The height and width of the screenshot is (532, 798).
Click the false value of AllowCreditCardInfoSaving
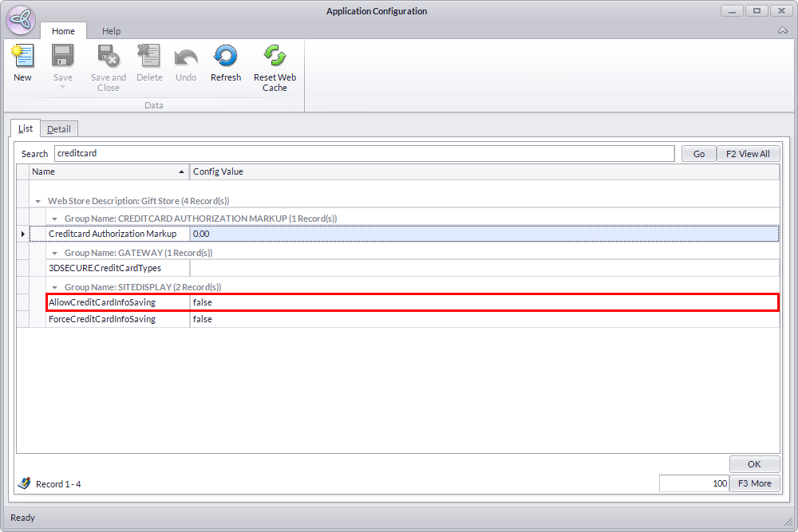tap(484, 302)
